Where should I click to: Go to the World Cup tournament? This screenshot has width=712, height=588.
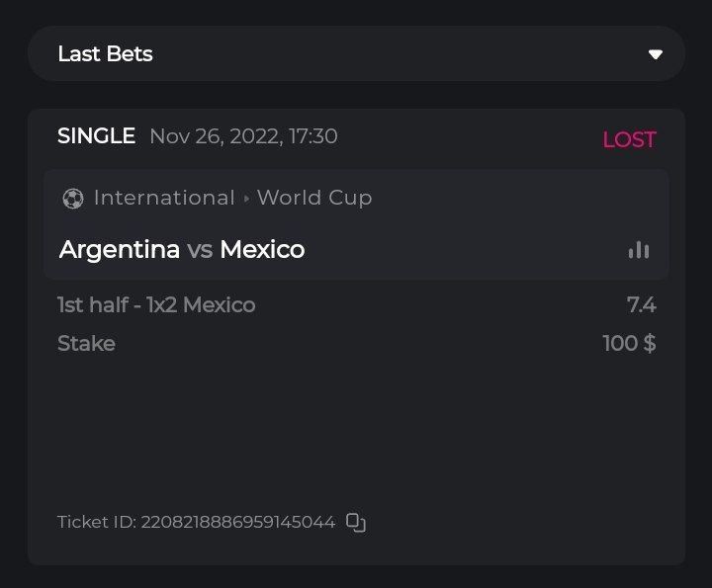tap(314, 198)
